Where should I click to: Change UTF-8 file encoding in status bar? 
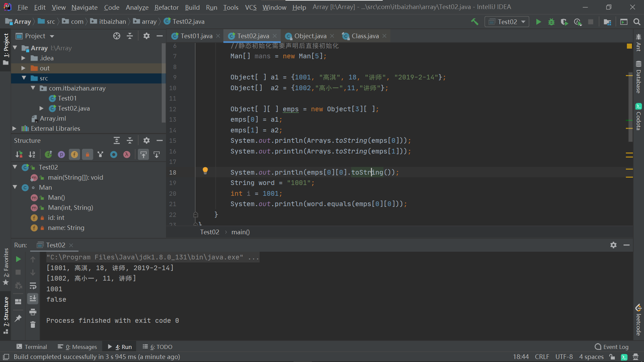pyautogui.click(x=564, y=357)
